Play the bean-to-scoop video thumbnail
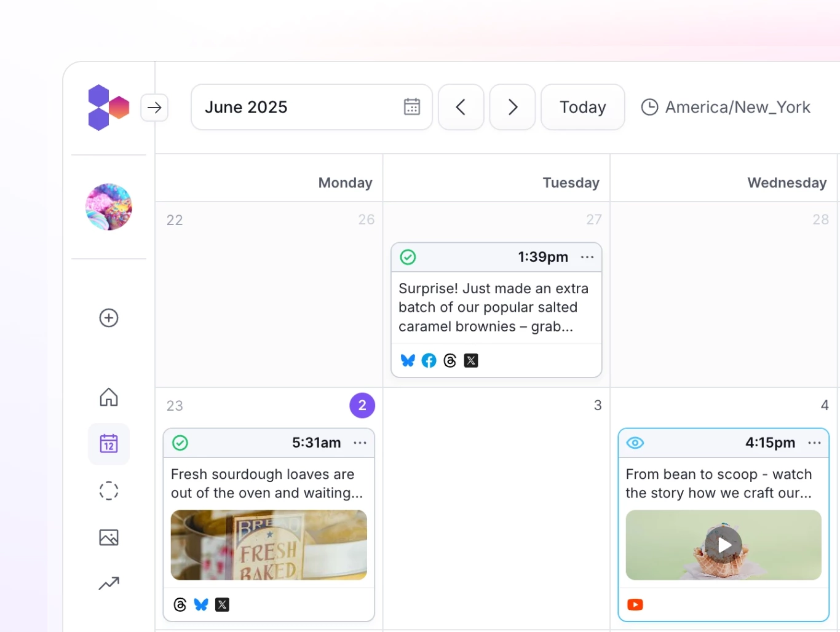The height and width of the screenshot is (632, 840). click(723, 545)
